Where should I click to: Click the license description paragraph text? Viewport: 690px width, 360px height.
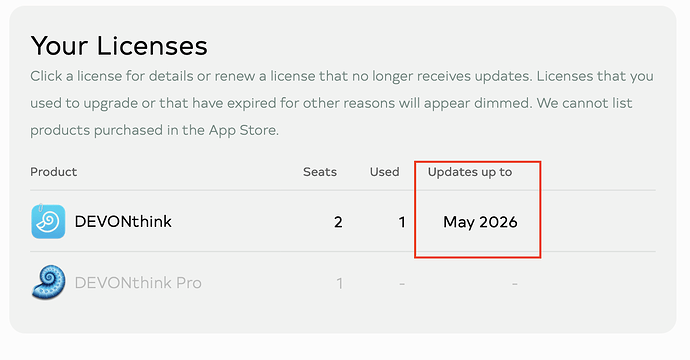(342, 103)
